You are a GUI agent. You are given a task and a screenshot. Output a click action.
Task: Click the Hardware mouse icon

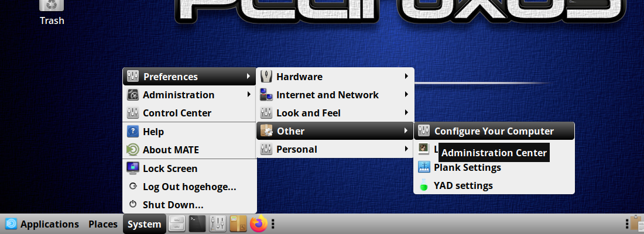(266, 77)
